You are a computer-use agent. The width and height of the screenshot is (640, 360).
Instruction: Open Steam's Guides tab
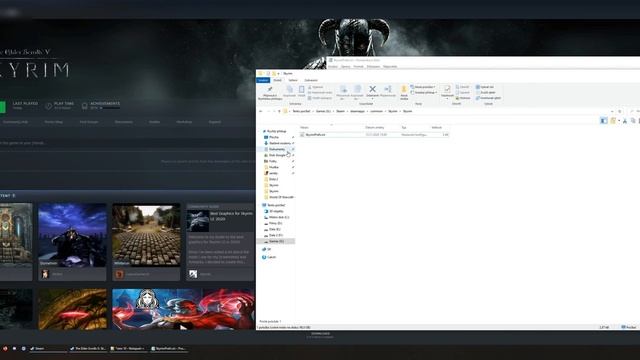pyautogui.click(x=154, y=122)
